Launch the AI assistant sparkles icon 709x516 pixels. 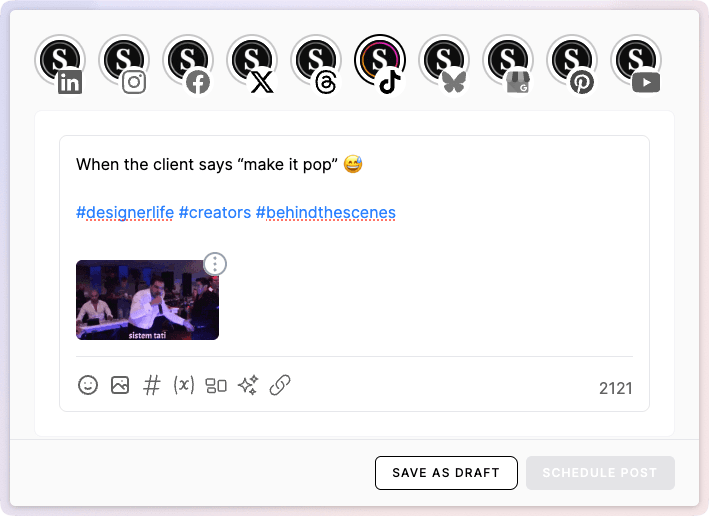pyautogui.click(x=248, y=385)
